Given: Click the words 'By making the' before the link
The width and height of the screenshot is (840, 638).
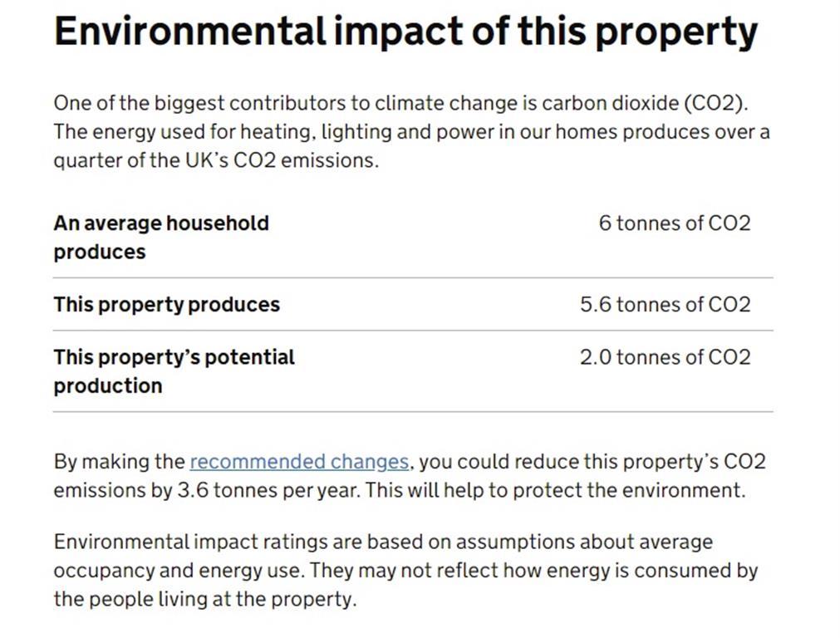Looking at the screenshot, I should [x=119, y=462].
